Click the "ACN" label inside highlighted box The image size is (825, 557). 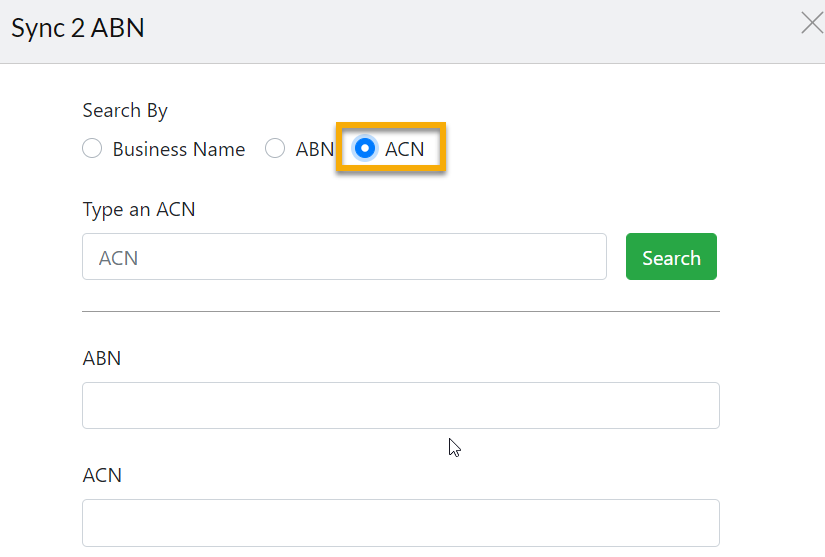pyautogui.click(x=404, y=149)
